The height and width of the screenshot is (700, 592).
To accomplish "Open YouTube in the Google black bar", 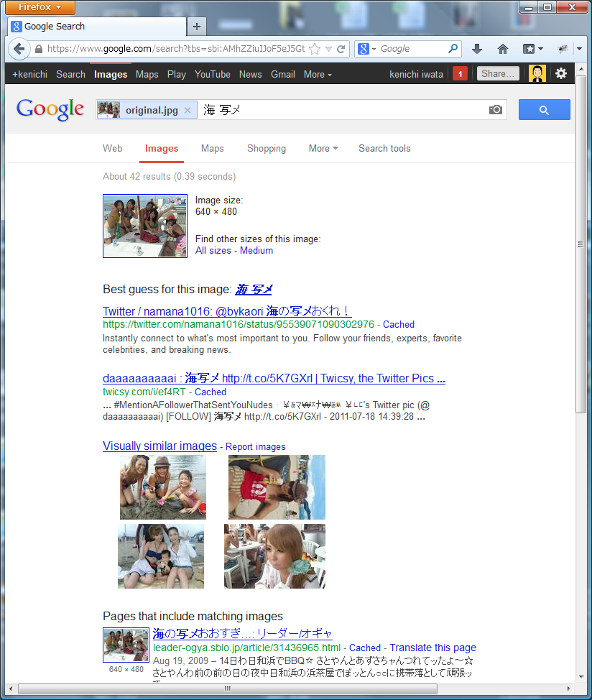I will point(213,75).
